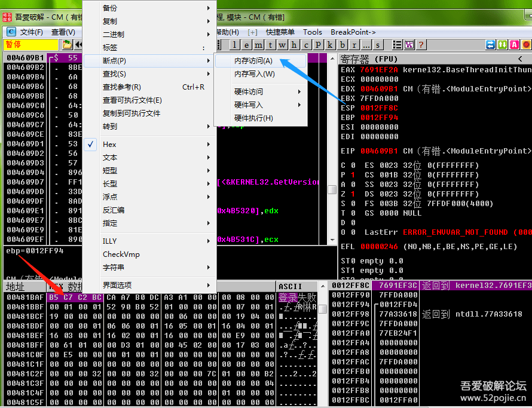The width and height of the screenshot is (532, 408).
Task: Click the red question mark help icon
Action: [x=421, y=45]
